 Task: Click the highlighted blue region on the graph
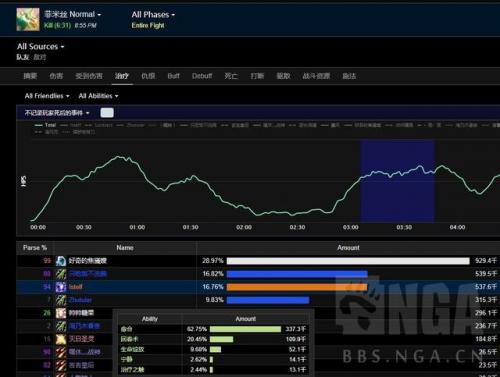(x=397, y=181)
